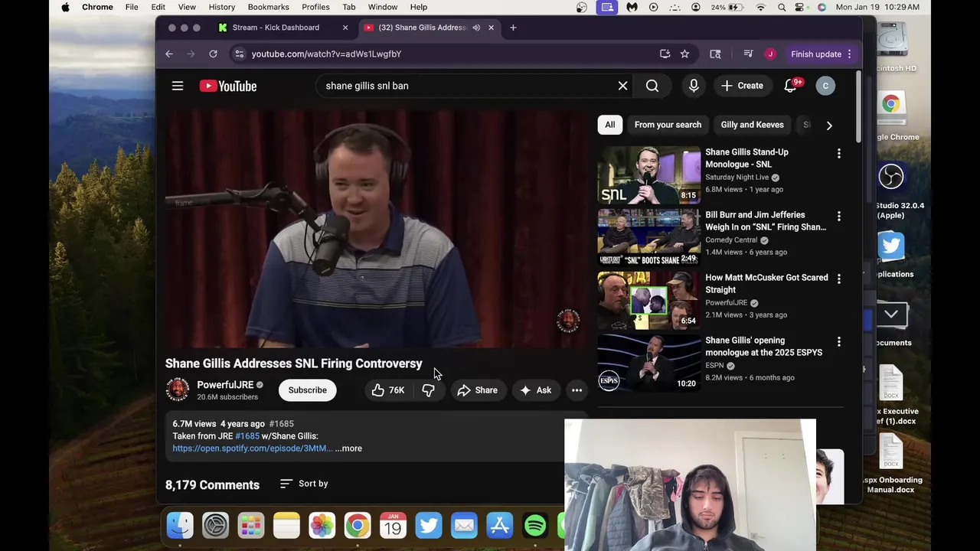
Task: Open the Spotify episode link
Action: point(253,448)
